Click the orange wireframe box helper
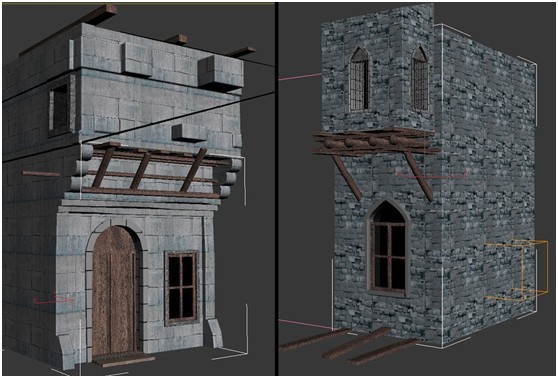 tap(516, 271)
